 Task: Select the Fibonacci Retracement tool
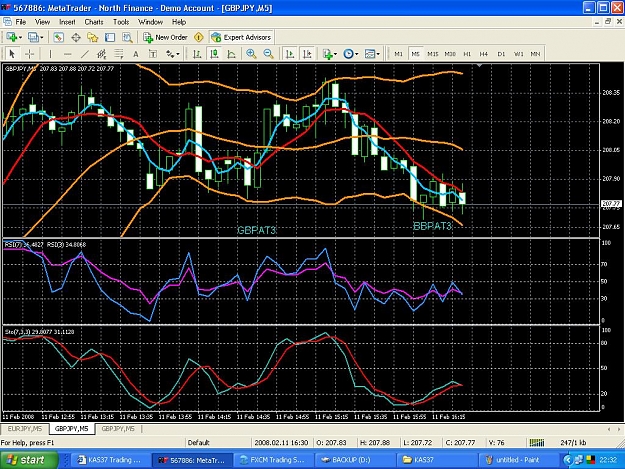tap(119, 53)
